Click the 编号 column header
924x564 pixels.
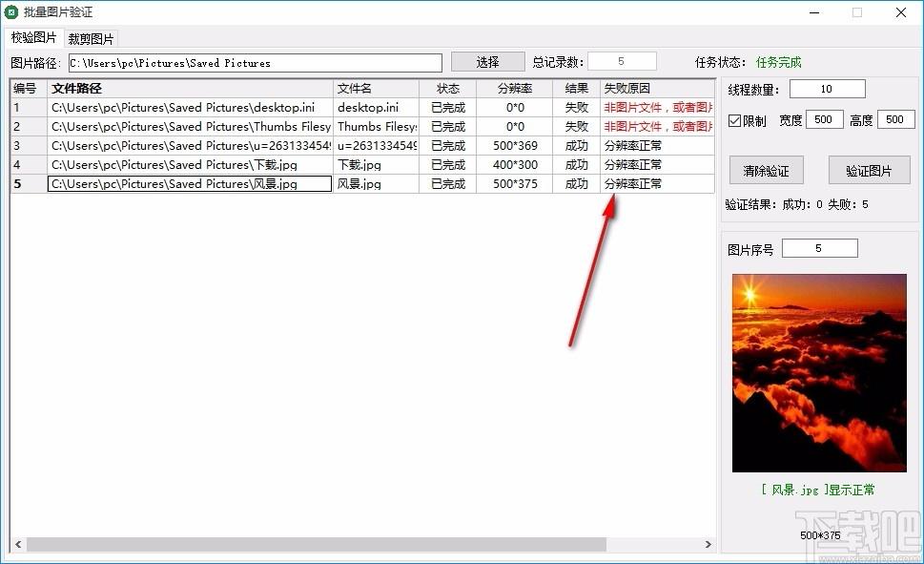coord(29,89)
